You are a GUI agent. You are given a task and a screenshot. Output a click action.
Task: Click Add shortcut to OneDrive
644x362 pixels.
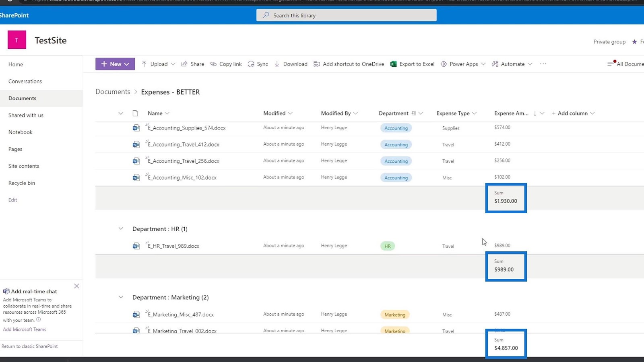[349, 64]
